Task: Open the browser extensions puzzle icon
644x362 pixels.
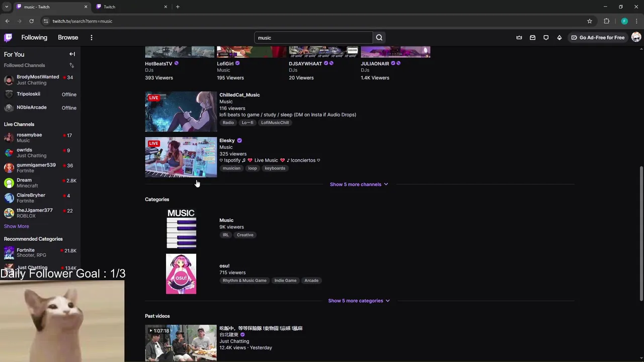Action: pyautogui.click(x=606, y=21)
